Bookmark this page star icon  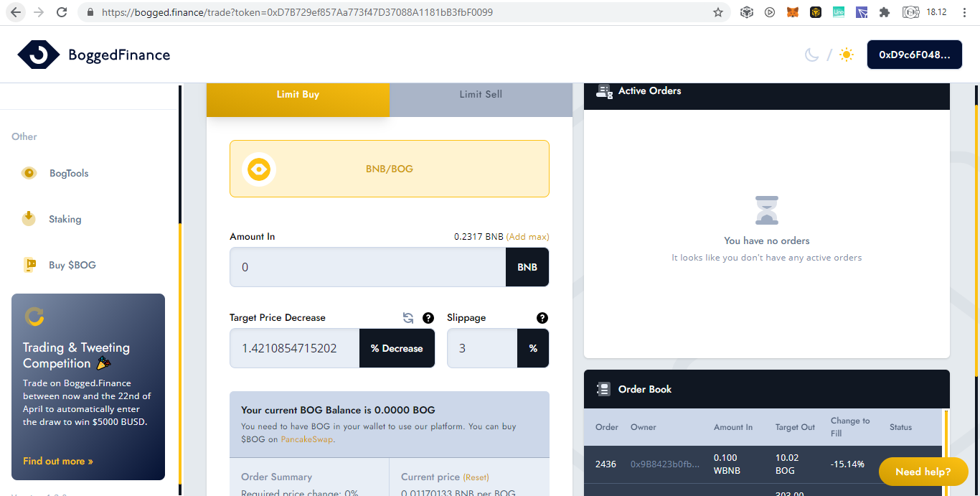pos(718,12)
